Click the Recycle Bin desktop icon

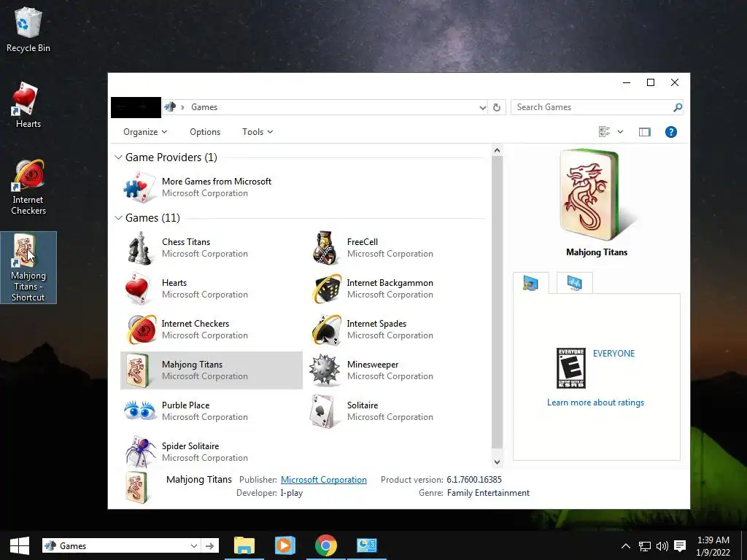point(28,29)
